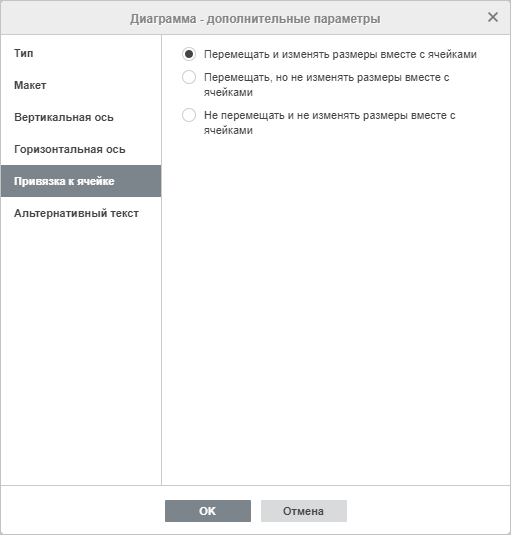Viewport: 511px width, 535px height.
Task: Go to Горизонтальная ось settings
Action: coord(81,149)
